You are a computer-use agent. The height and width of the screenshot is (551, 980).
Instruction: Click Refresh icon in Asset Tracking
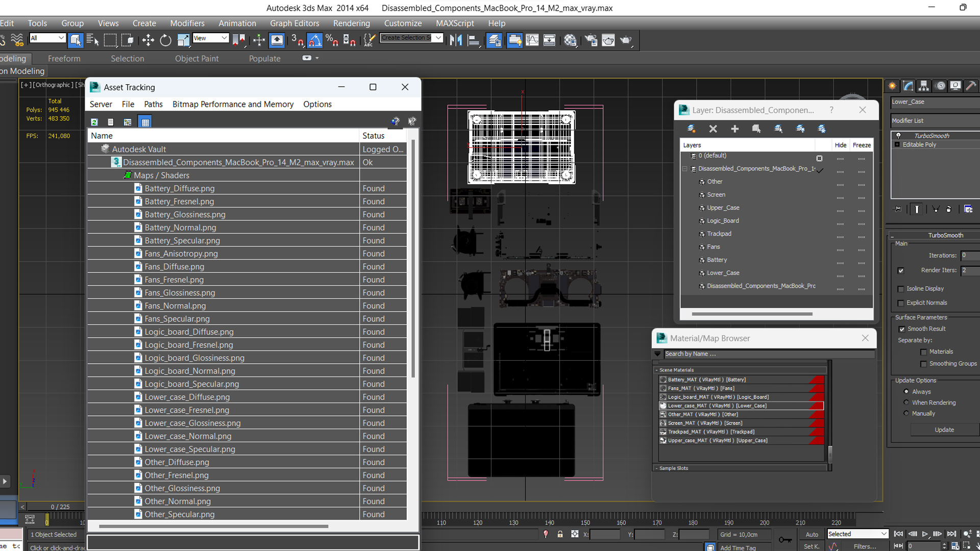click(x=94, y=122)
